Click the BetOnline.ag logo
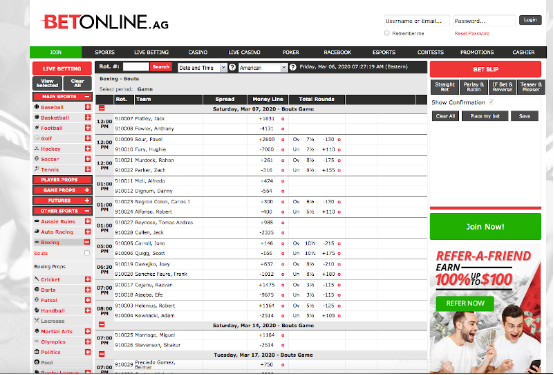554x375 pixels. tap(105, 22)
